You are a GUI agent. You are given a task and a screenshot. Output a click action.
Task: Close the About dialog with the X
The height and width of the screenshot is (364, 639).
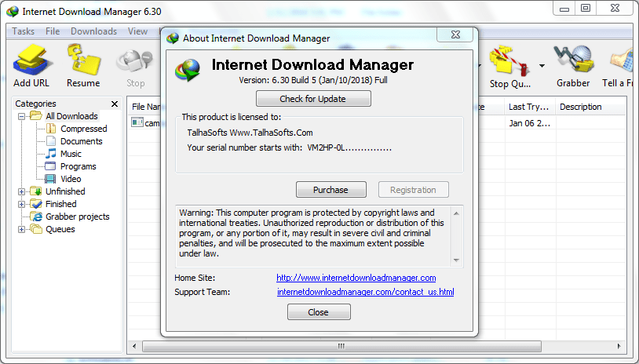point(455,35)
